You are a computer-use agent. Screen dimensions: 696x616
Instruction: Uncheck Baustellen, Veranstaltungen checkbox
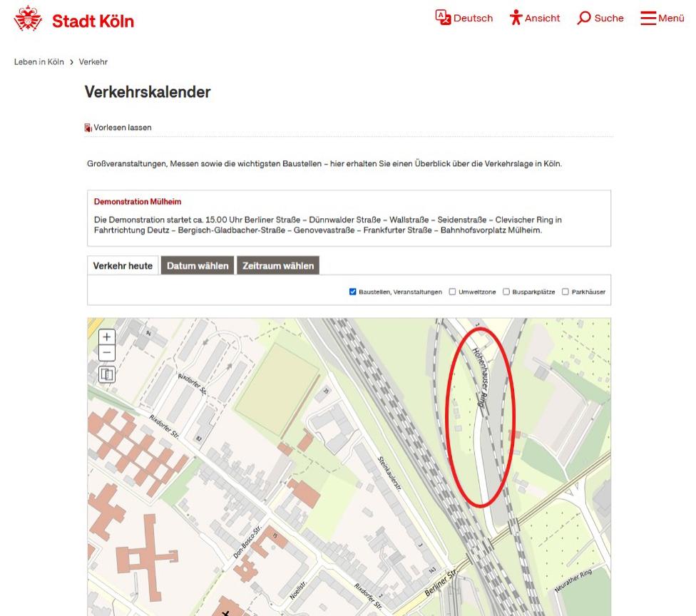click(352, 292)
